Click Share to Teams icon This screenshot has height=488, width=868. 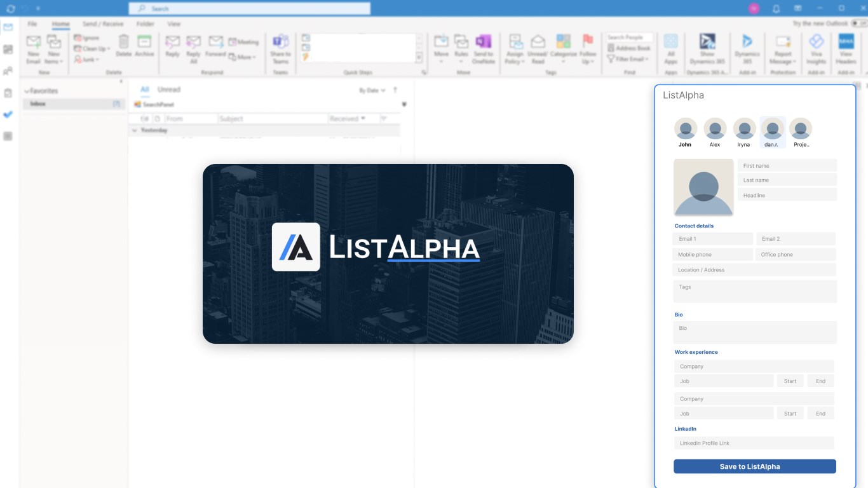pyautogui.click(x=280, y=43)
